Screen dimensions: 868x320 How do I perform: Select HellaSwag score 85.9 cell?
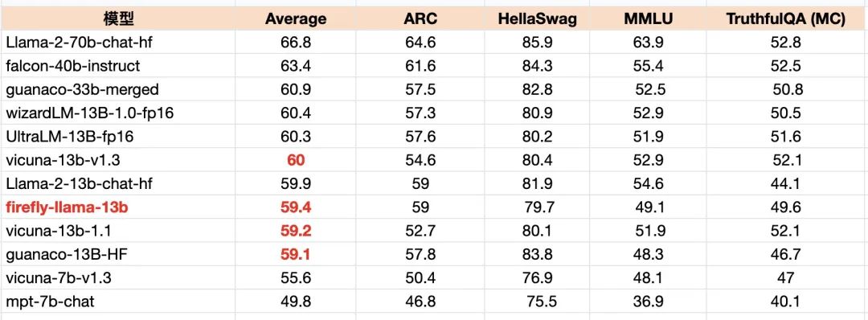pos(537,42)
